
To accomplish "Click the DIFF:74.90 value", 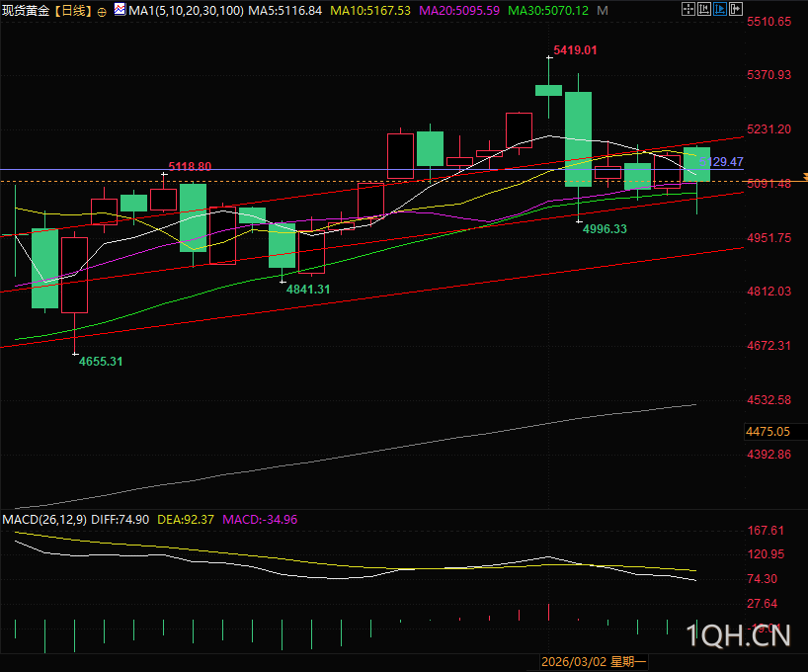I will [121, 520].
